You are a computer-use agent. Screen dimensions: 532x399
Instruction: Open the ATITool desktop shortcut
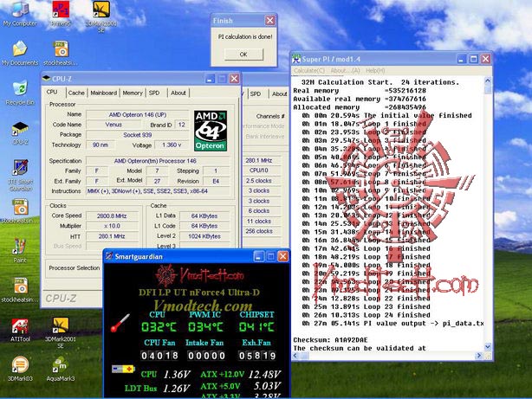20,330
